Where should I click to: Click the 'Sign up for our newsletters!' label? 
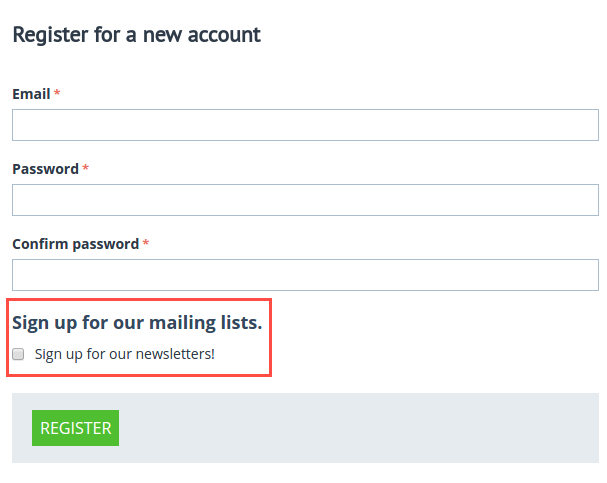coord(125,354)
